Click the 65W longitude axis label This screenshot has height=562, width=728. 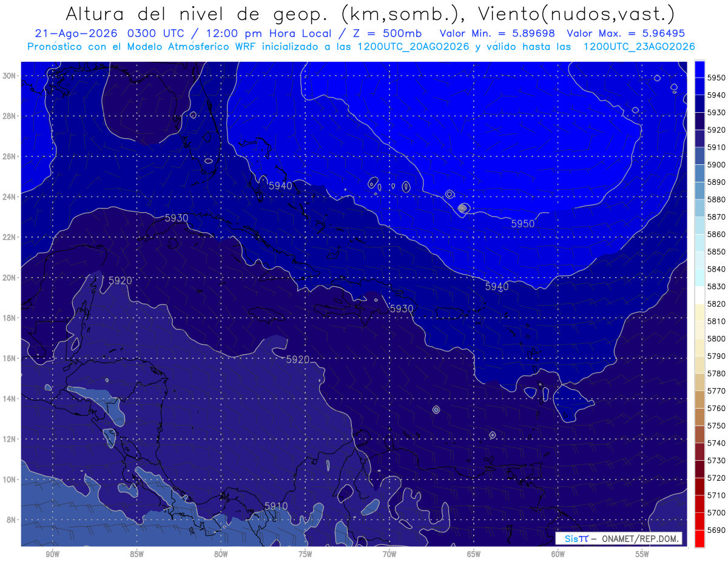click(474, 554)
